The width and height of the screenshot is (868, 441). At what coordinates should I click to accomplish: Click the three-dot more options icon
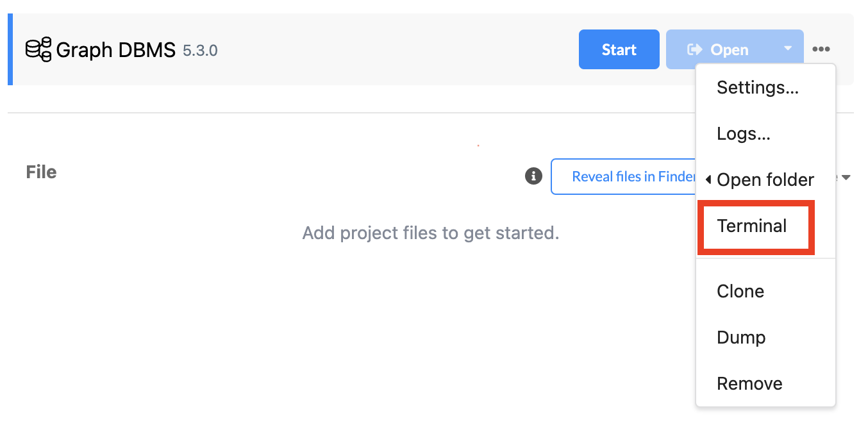[x=821, y=49]
